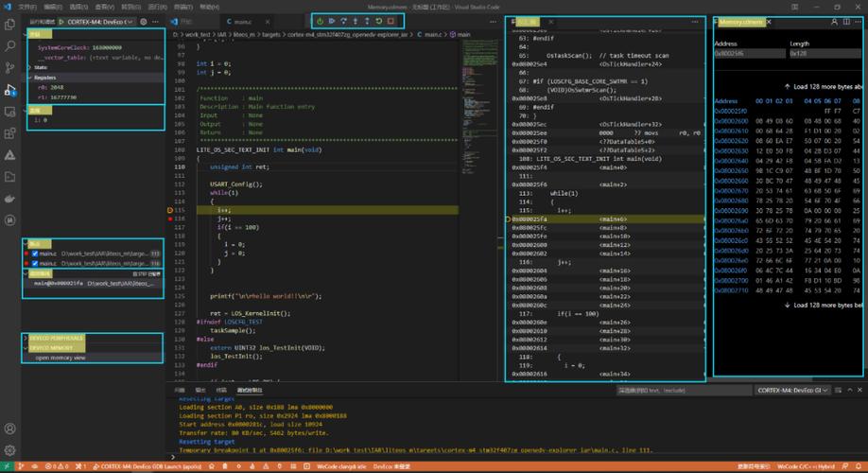Select memory row address 0x08002600

(731, 121)
